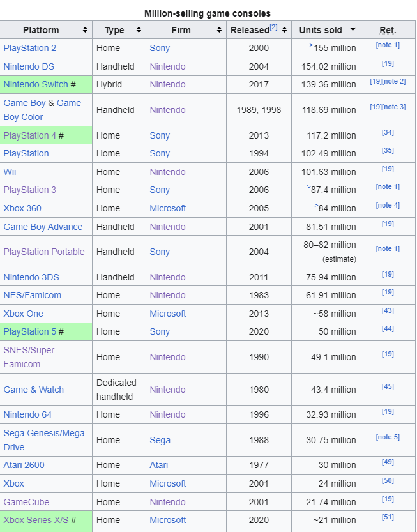Open footnote [2] in Released header
The image size is (417, 532).
pyautogui.click(x=273, y=27)
